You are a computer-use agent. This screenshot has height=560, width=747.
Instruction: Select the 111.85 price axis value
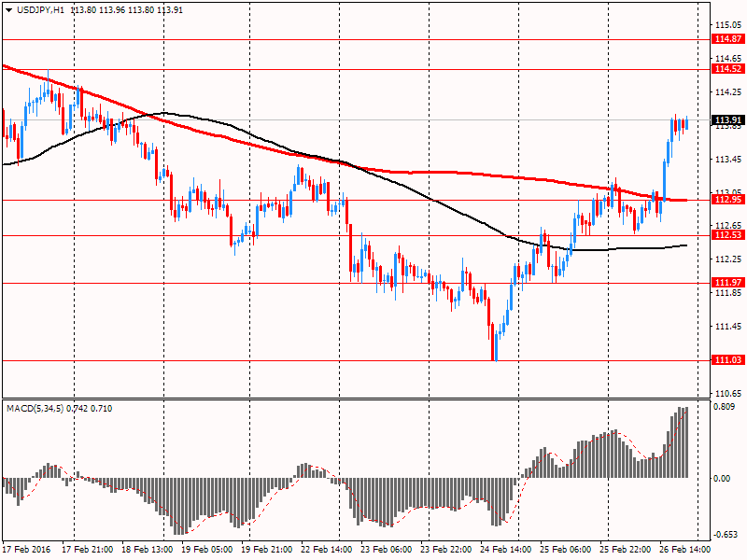click(728, 293)
